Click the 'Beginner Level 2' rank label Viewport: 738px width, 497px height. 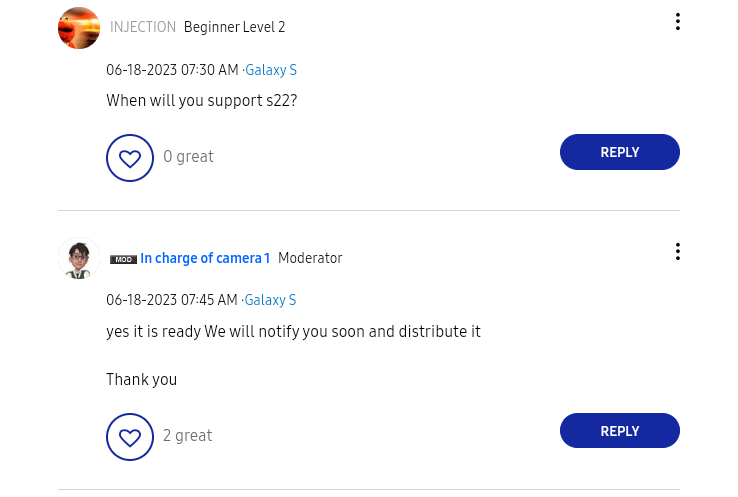point(234,28)
